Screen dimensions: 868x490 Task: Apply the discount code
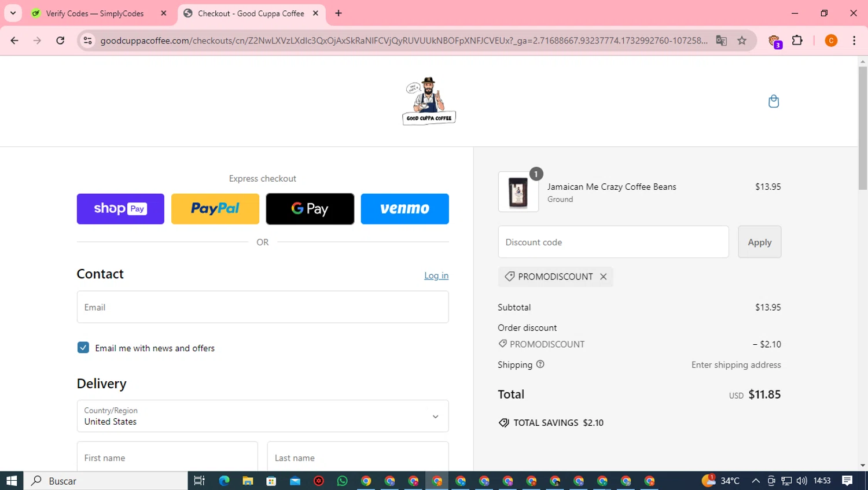(759, 242)
